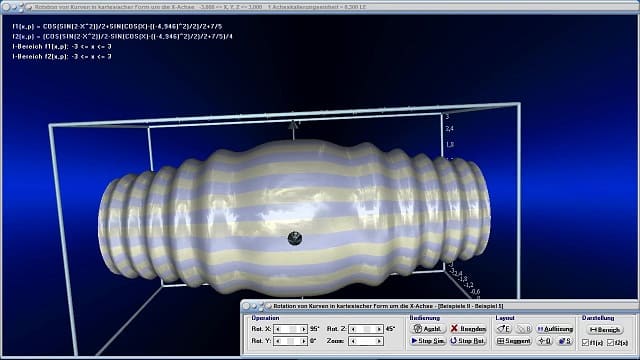Decrease Rot. Z with left arrow
The height and width of the screenshot is (360, 640).
(353, 329)
